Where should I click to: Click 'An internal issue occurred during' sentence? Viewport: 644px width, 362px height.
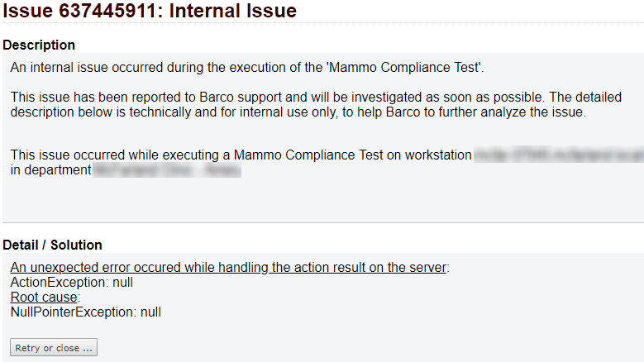pyautogui.click(x=247, y=67)
